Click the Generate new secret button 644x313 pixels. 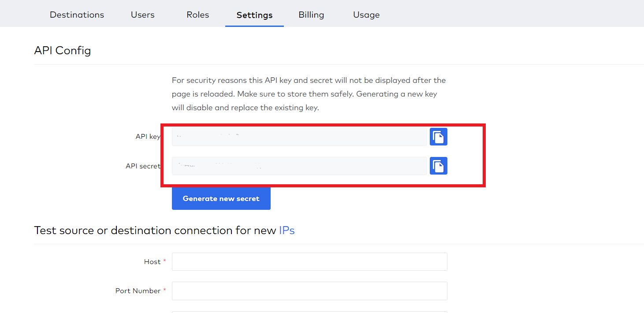click(221, 198)
